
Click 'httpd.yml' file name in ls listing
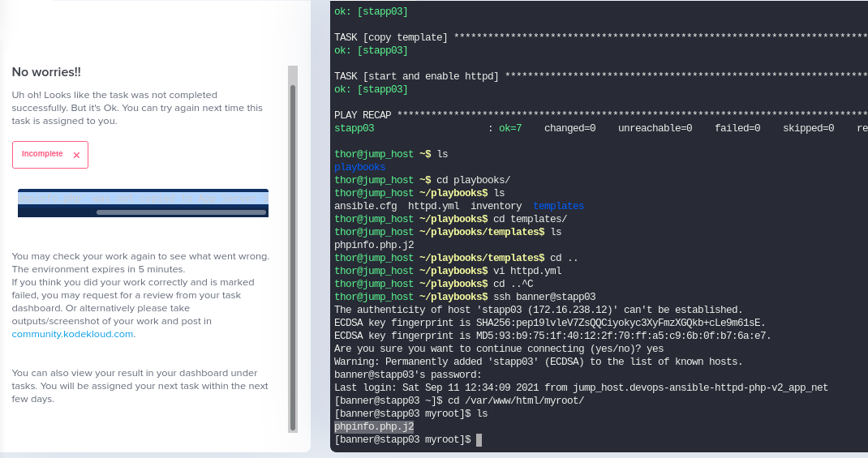click(x=433, y=206)
